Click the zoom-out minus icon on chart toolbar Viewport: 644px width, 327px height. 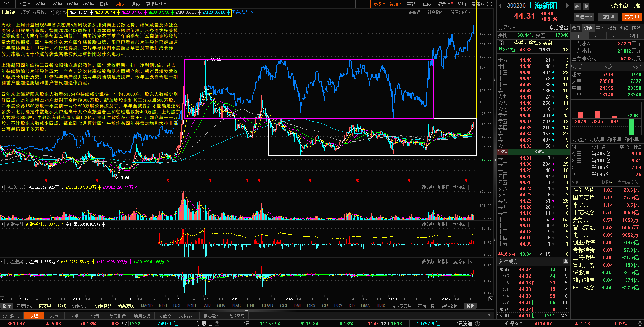[x=367, y=4]
